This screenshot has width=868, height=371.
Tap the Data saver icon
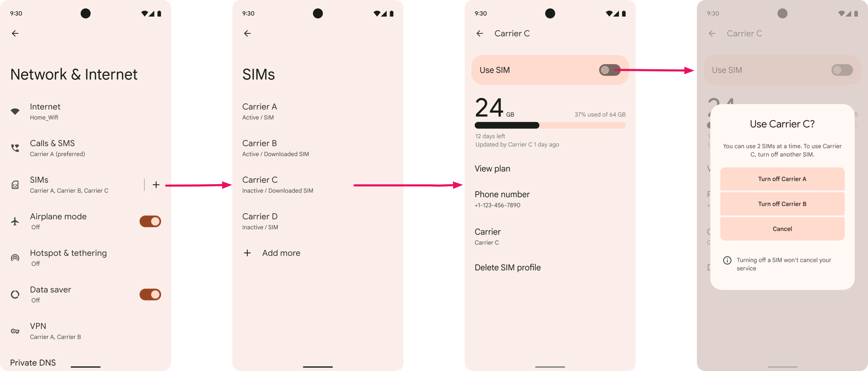pyautogui.click(x=15, y=294)
